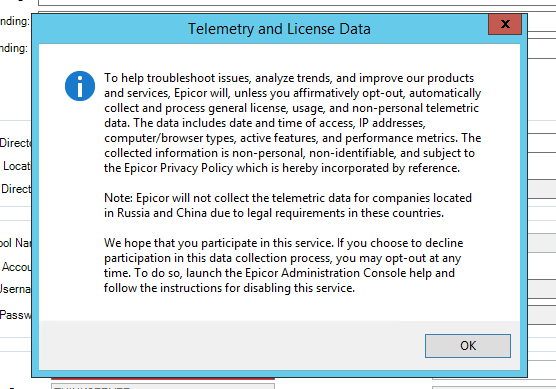Close the Telemetry and License Data dialog

505,24
